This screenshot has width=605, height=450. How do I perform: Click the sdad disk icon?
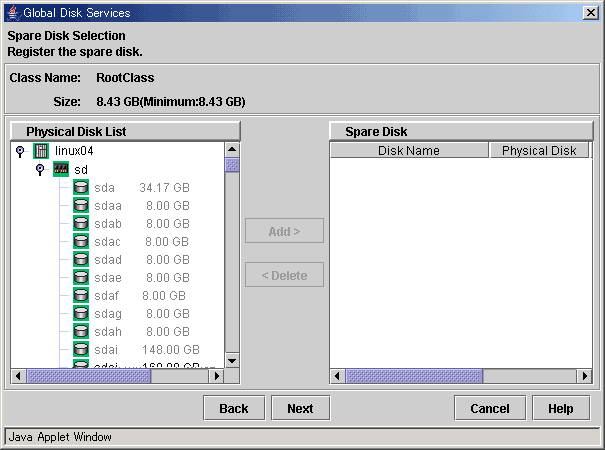[81, 259]
